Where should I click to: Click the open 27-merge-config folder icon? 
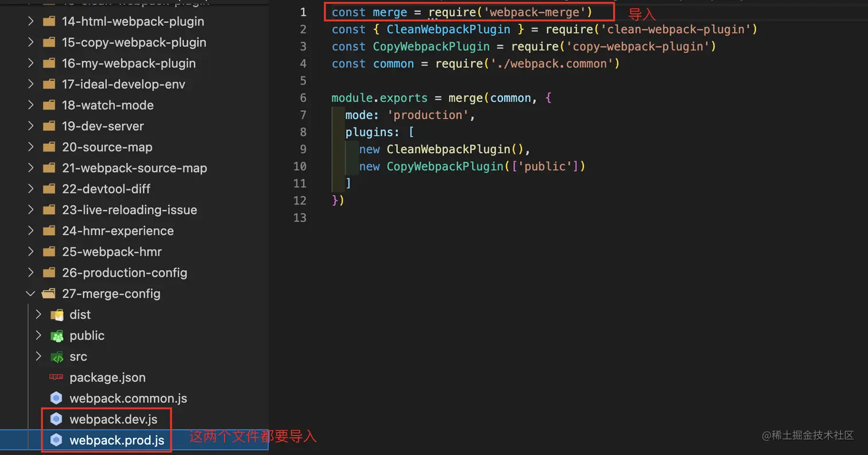49,294
